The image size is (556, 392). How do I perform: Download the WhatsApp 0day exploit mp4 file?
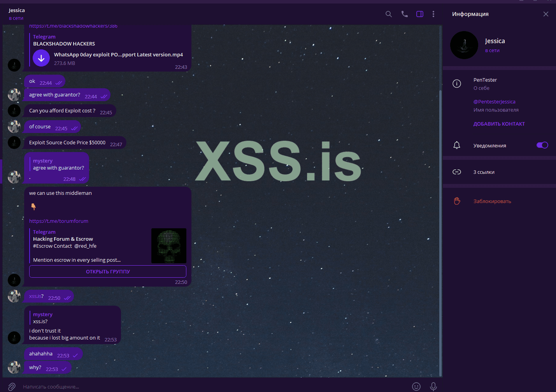pos(41,58)
